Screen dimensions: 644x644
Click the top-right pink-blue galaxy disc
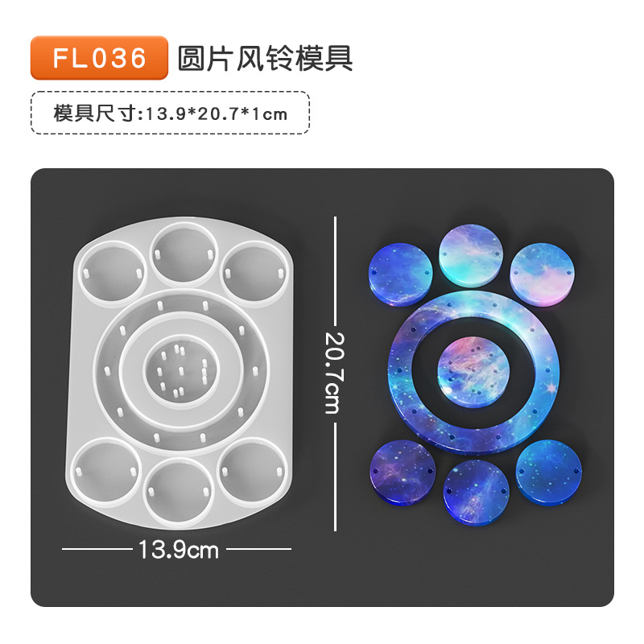point(542,275)
